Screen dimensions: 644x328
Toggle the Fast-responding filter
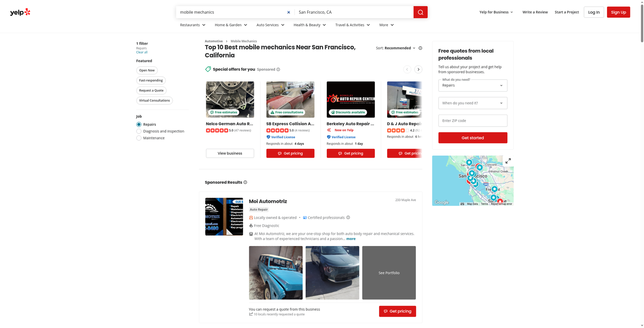click(x=151, y=80)
